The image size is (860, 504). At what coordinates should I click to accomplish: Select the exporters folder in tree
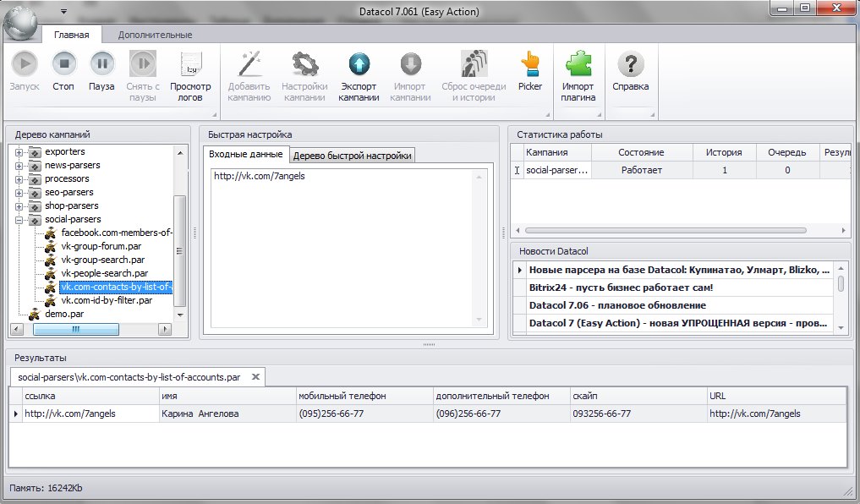[65, 151]
